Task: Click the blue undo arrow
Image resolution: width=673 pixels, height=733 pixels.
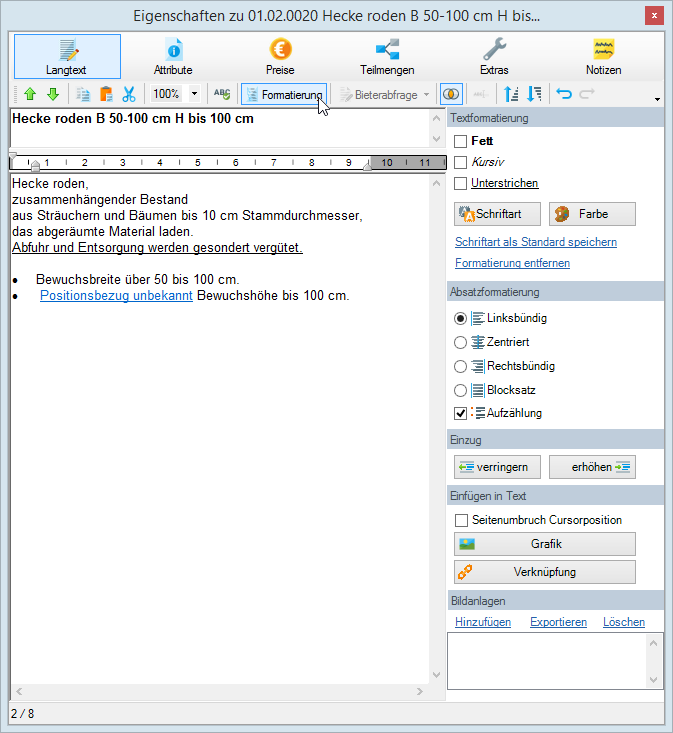Action: click(564, 94)
